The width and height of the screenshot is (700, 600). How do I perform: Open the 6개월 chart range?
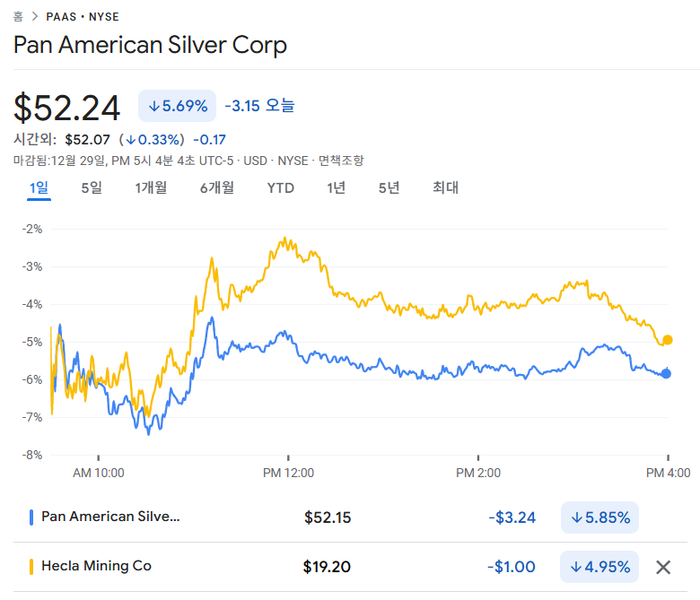pyautogui.click(x=217, y=187)
